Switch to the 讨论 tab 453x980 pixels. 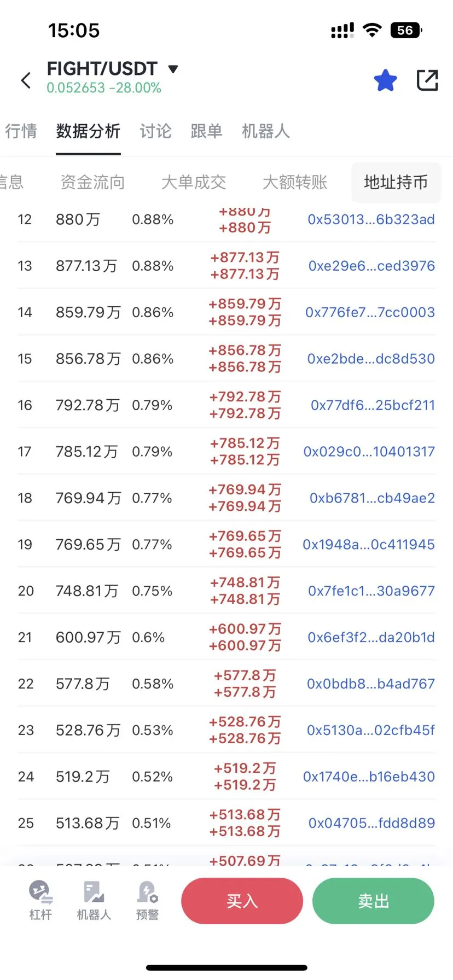[155, 131]
